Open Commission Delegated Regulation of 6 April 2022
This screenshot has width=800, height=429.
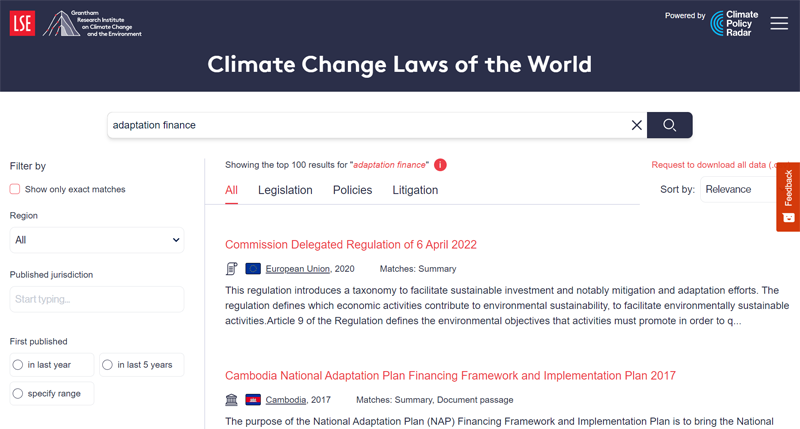tap(351, 245)
